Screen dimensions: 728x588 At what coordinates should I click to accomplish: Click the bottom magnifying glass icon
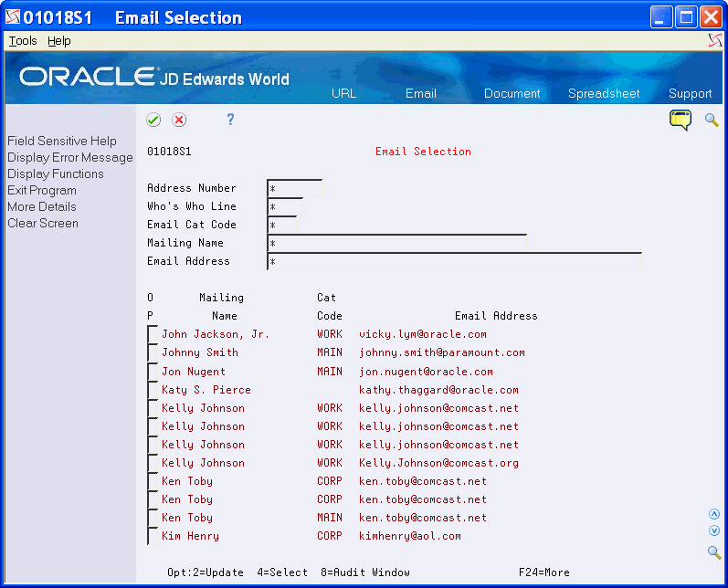pos(714,552)
